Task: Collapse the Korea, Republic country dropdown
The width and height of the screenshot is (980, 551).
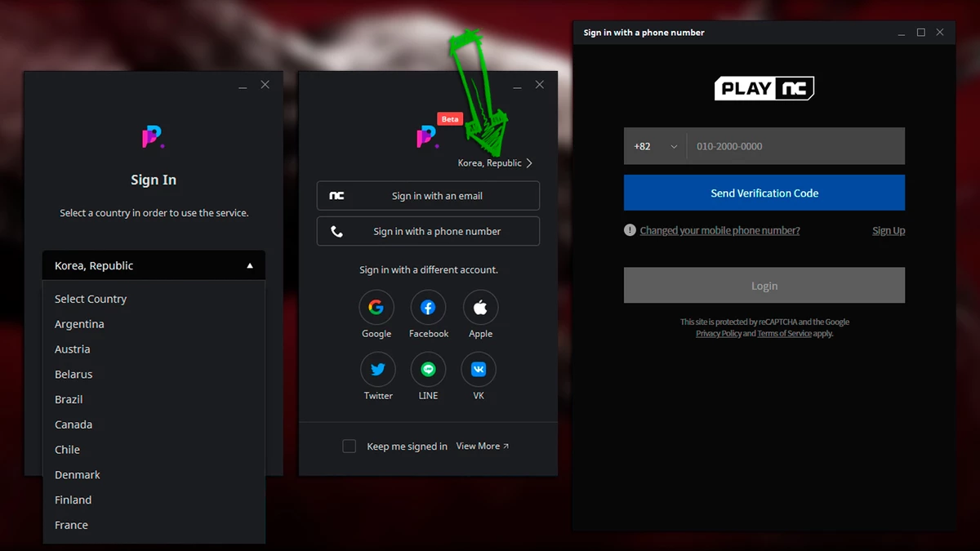Action: (250, 264)
